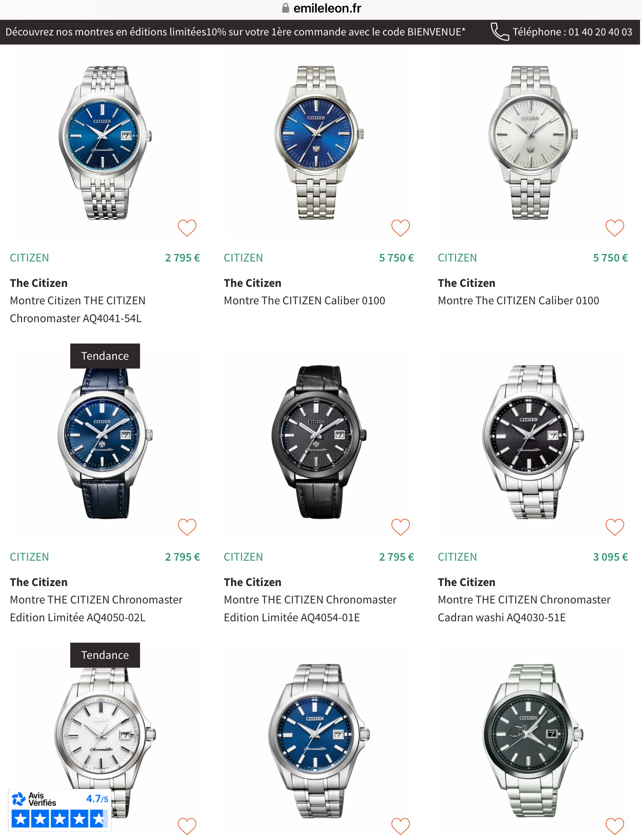Screen dimensions: 642x840
Task: Select the first Tendance badge on blue strap watch
Action: (105, 356)
